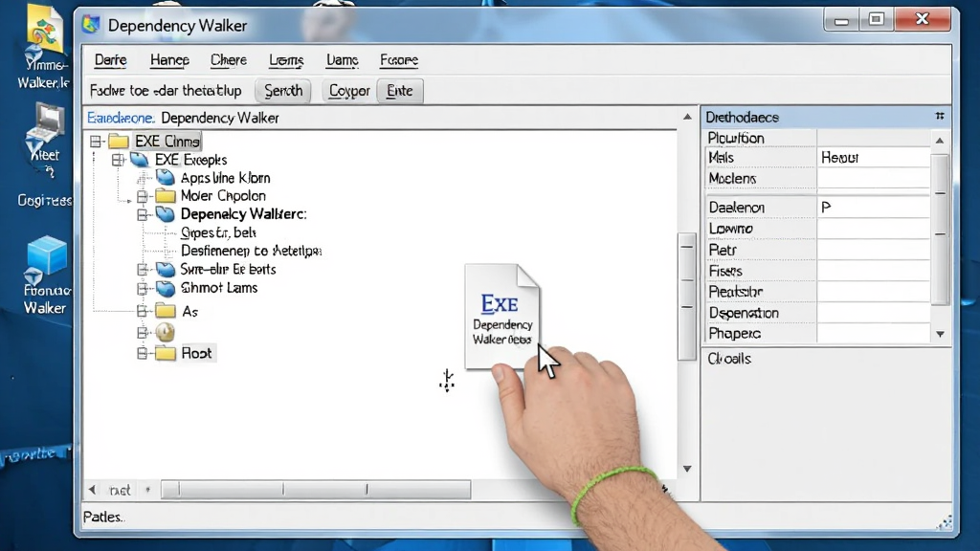Click the properties panel scrollbar thumb
The width and height of the screenshot is (980, 551).
click(x=940, y=230)
